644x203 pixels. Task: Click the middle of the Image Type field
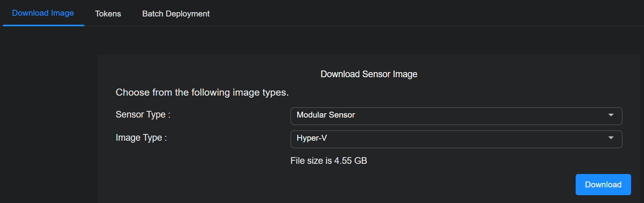[456, 139]
